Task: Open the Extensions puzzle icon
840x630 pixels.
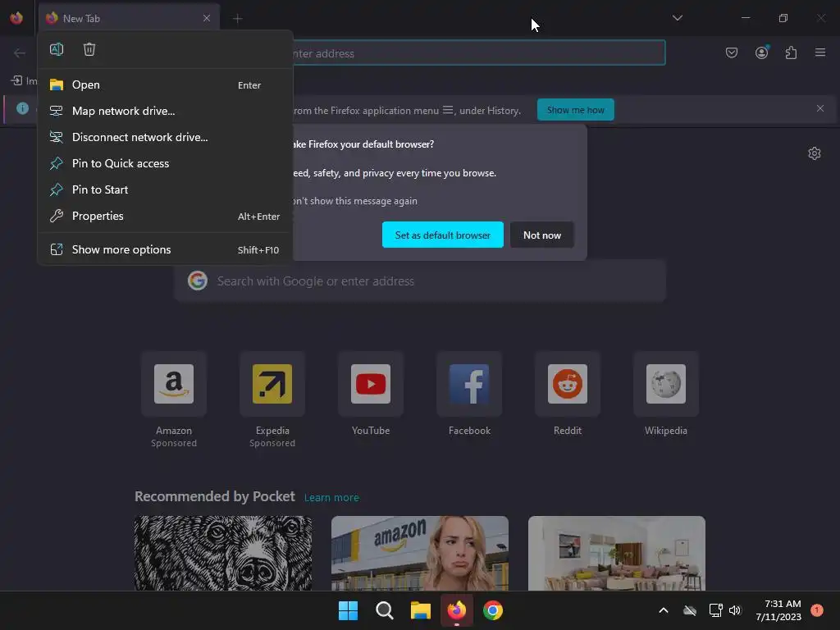Action: click(x=791, y=52)
